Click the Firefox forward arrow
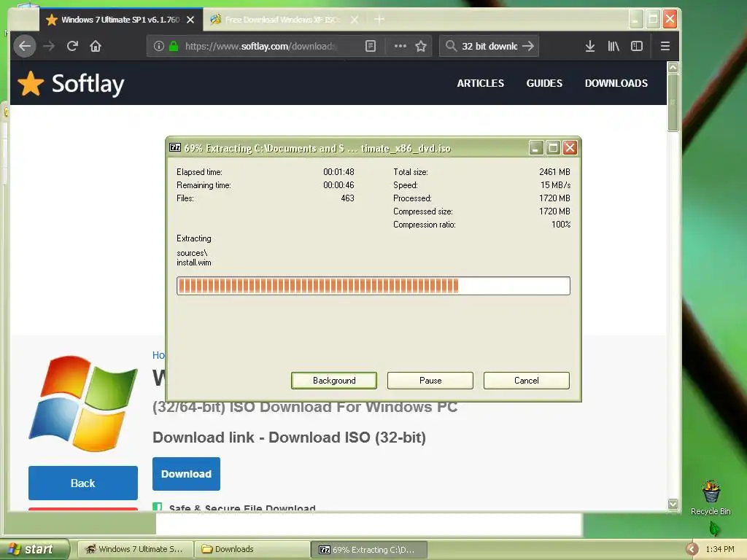747x560 pixels. (x=49, y=46)
